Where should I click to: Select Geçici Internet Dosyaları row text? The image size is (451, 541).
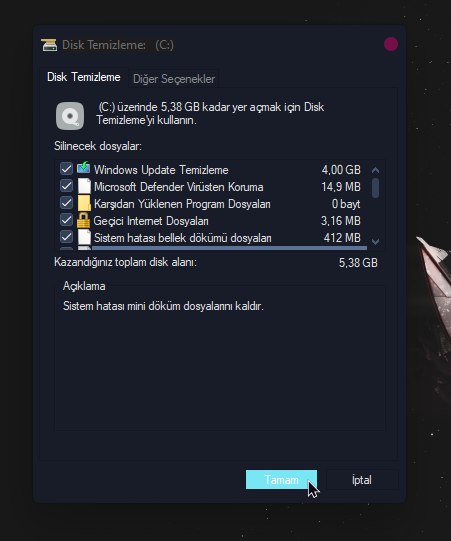(151, 221)
